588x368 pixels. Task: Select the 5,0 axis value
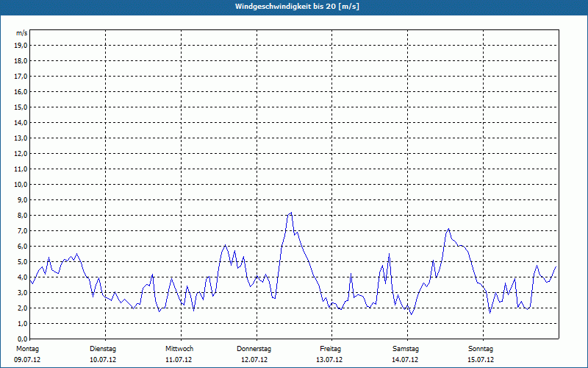coord(23,262)
